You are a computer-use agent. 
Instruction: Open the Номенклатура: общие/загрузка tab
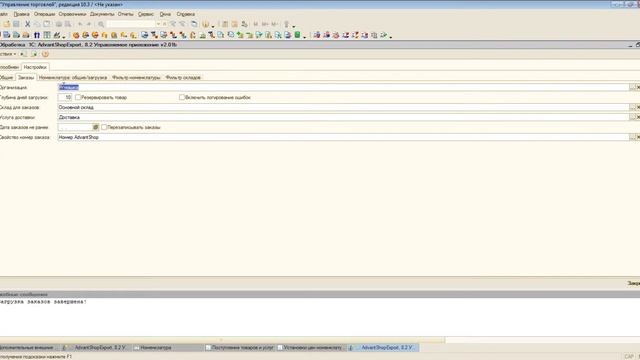click(73, 77)
